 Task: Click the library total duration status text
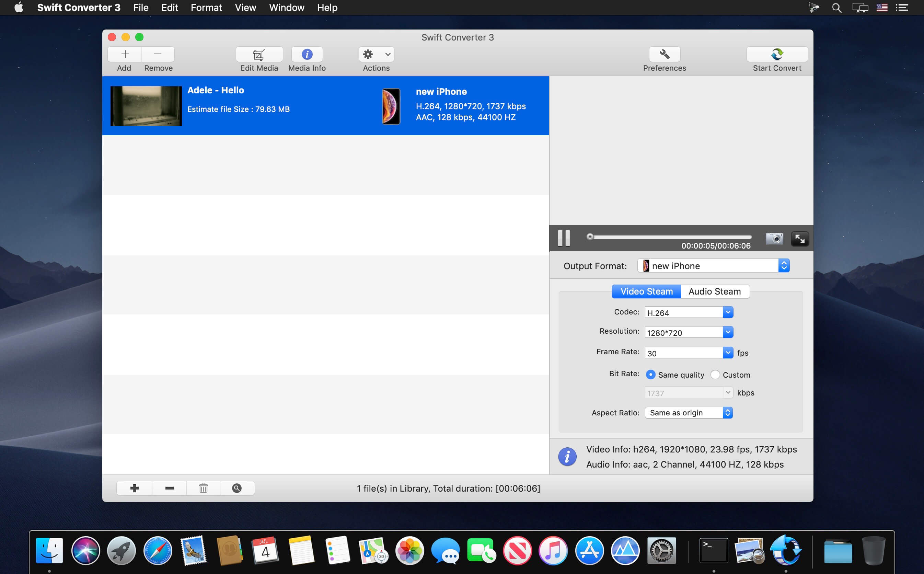click(448, 488)
